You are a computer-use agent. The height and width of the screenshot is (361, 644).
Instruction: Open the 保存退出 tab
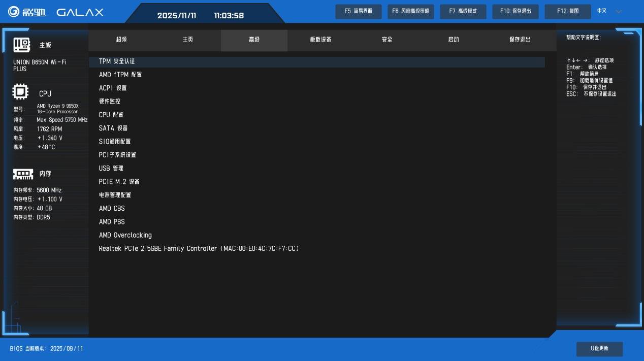click(x=520, y=40)
